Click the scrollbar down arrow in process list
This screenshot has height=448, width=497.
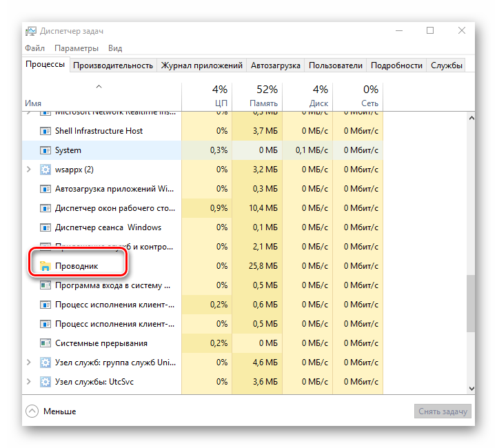[x=471, y=389]
